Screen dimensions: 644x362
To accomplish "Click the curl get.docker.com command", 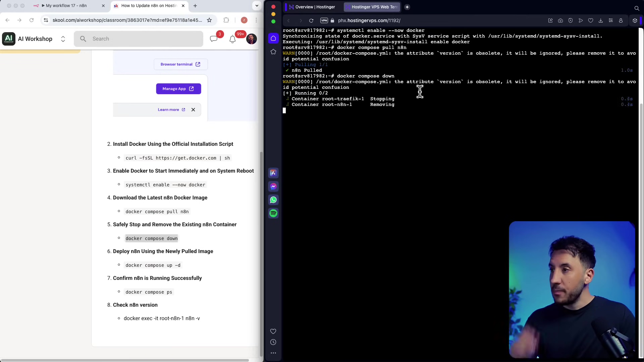I will [x=178, y=158].
